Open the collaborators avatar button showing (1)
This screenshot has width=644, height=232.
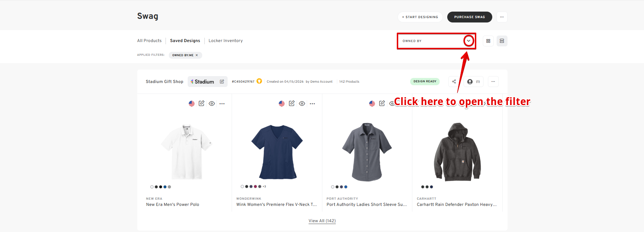[474, 82]
